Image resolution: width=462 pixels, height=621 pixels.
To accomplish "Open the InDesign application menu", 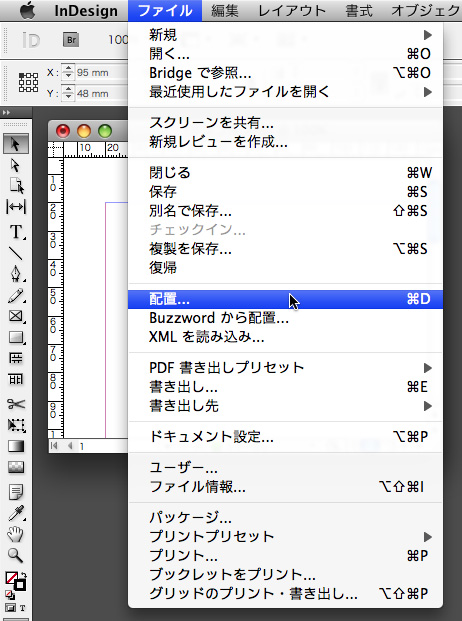I will coord(86,11).
